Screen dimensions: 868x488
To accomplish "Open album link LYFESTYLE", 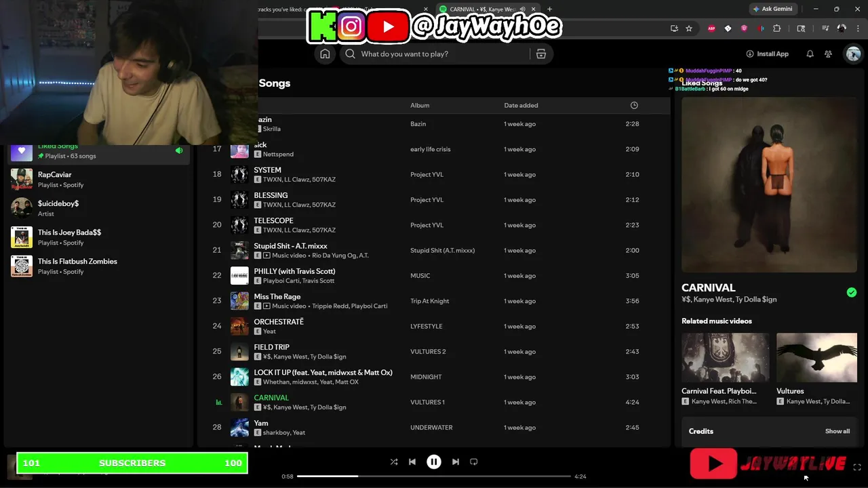I will 426,327.
